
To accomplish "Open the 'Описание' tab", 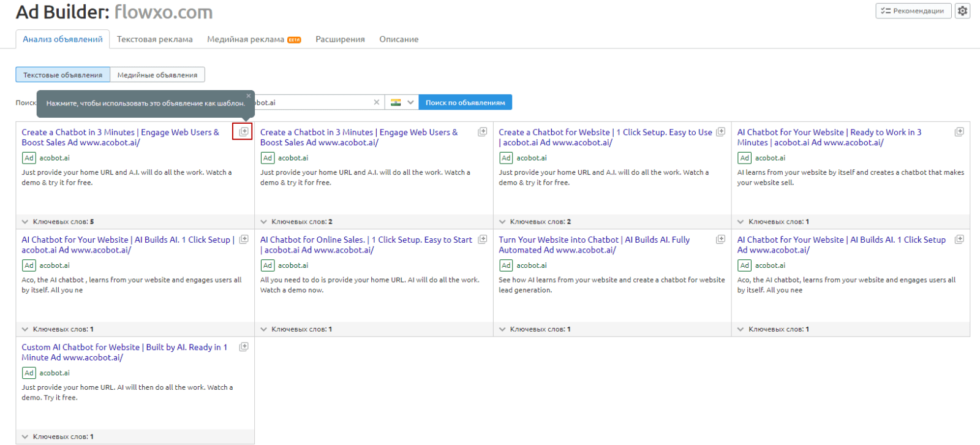I will pyautogui.click(x=399, y=39).
